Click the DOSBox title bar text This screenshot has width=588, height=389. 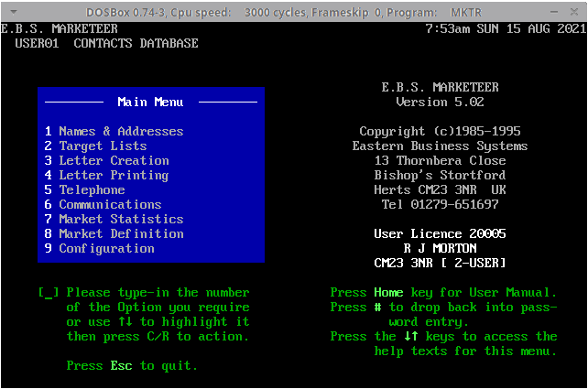pos(284,13)
